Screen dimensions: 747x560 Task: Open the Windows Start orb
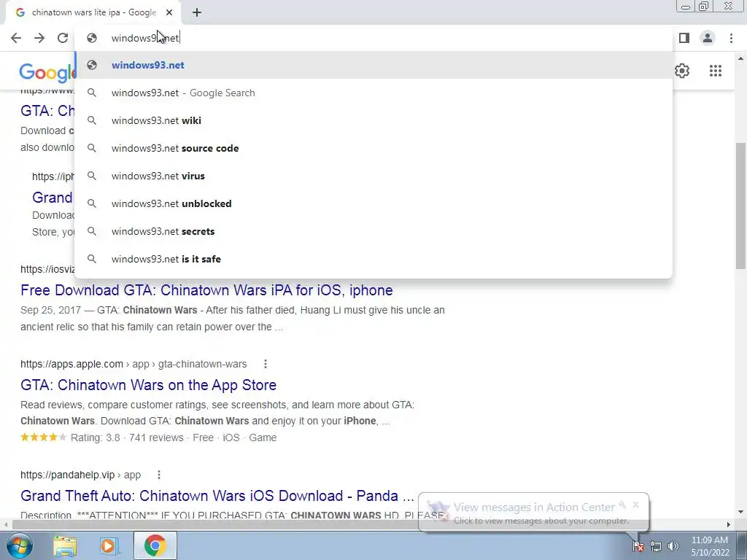tap(20, 545)
